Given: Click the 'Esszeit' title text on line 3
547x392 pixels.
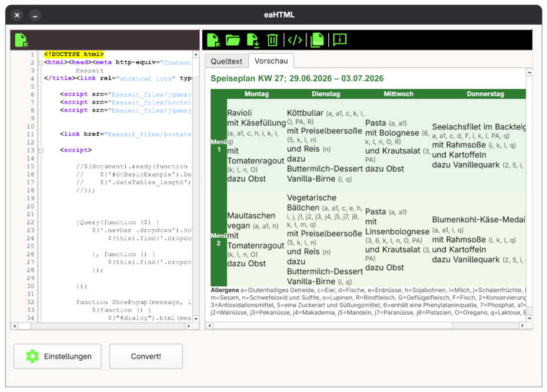Looking at the screenshot, I should tap(89, 71).
